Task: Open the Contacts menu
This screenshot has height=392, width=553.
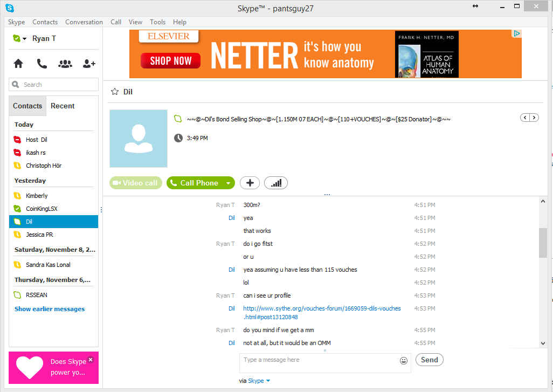Action: (x=45, y=22)
